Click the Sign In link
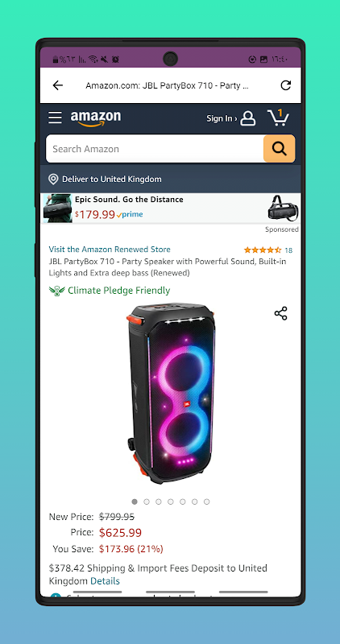The width and height of the screenshot is (340, 644). 222,118
